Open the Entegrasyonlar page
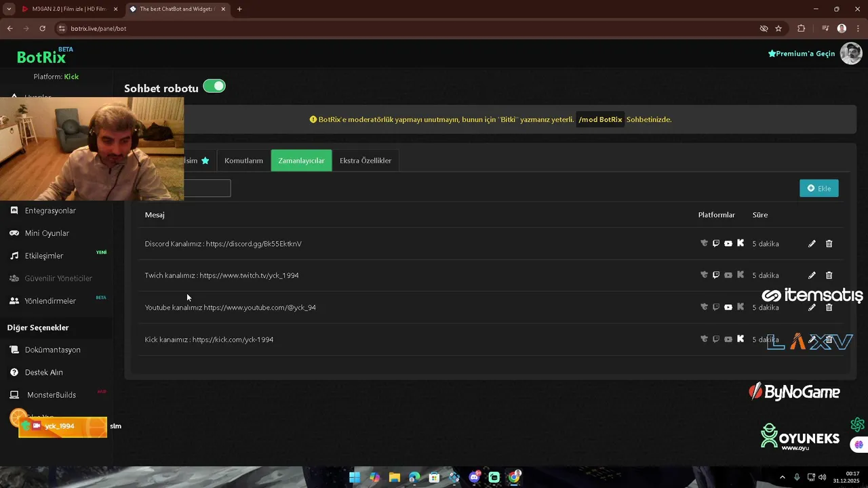The height and width of the screenshot is (488, 868). (x=50, y=211)
